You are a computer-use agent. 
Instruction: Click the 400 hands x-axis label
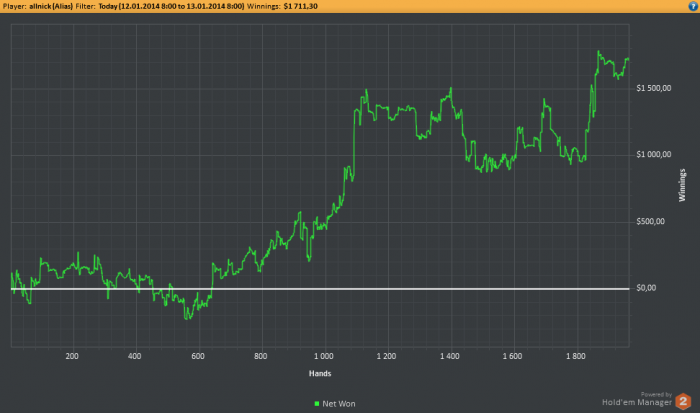[134, 356]
